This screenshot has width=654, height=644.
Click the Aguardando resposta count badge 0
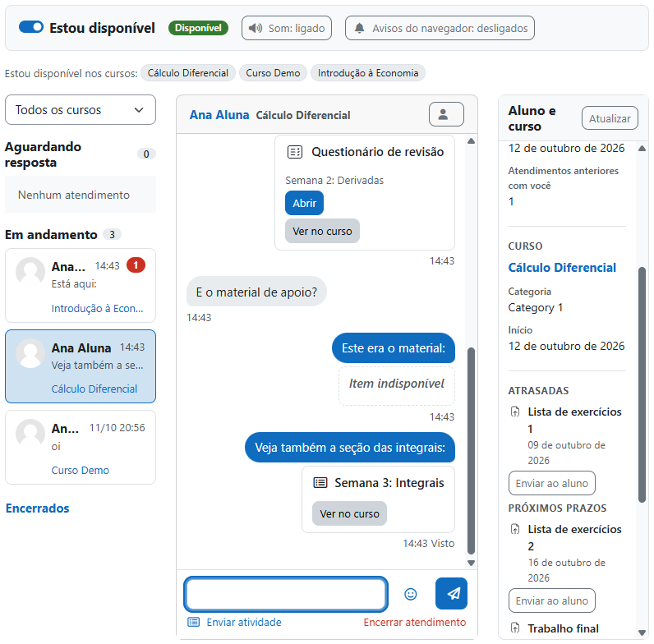pyautogui.click(x=146, y=154)
